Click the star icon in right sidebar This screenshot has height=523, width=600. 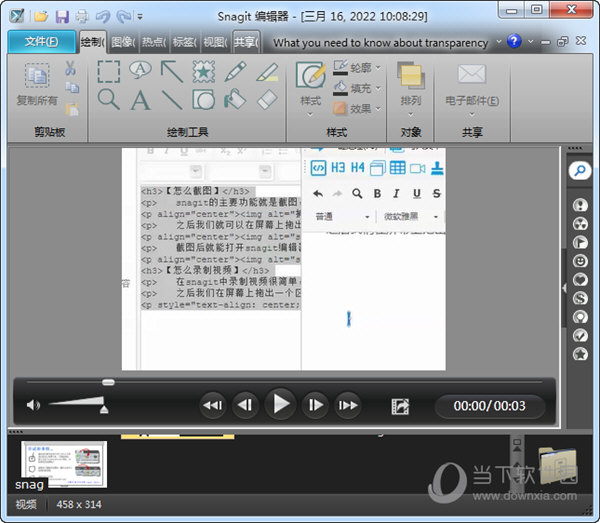point(580,354)
